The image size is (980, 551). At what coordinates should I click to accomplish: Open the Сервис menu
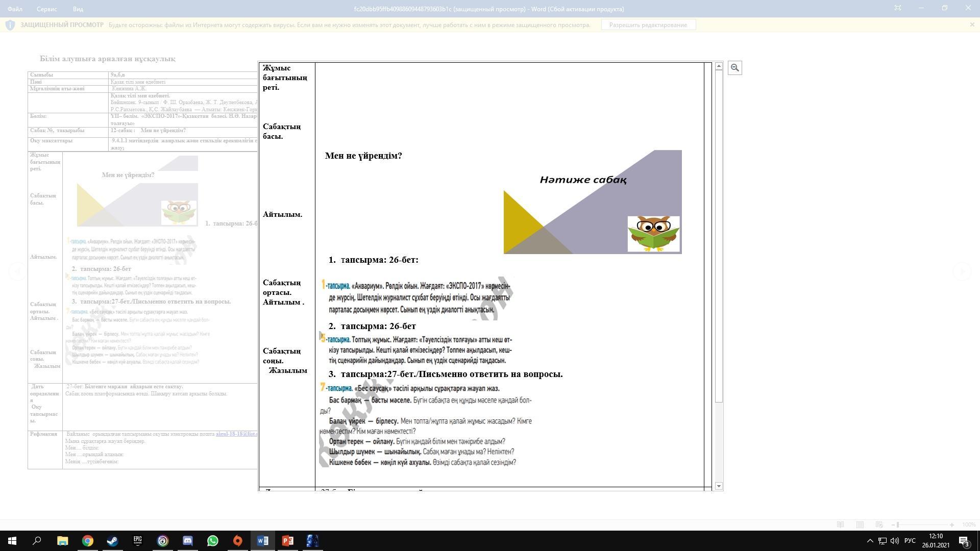pyautogui.click(x=47, y=9)
